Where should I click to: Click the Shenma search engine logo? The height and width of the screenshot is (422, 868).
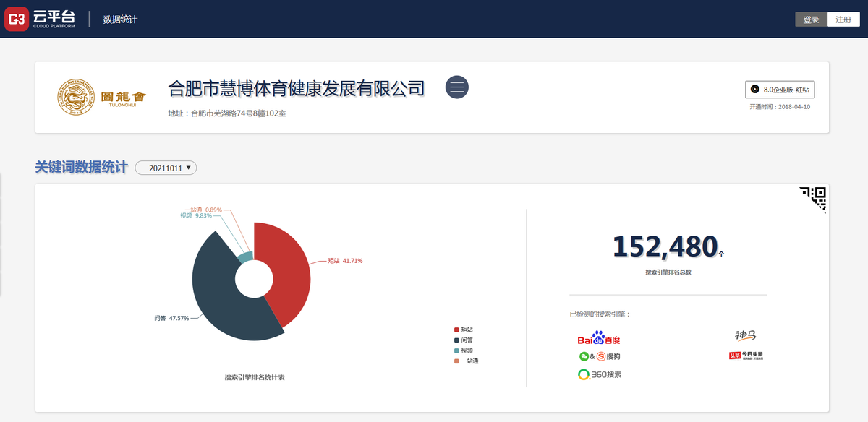click(x=745, y=335)
